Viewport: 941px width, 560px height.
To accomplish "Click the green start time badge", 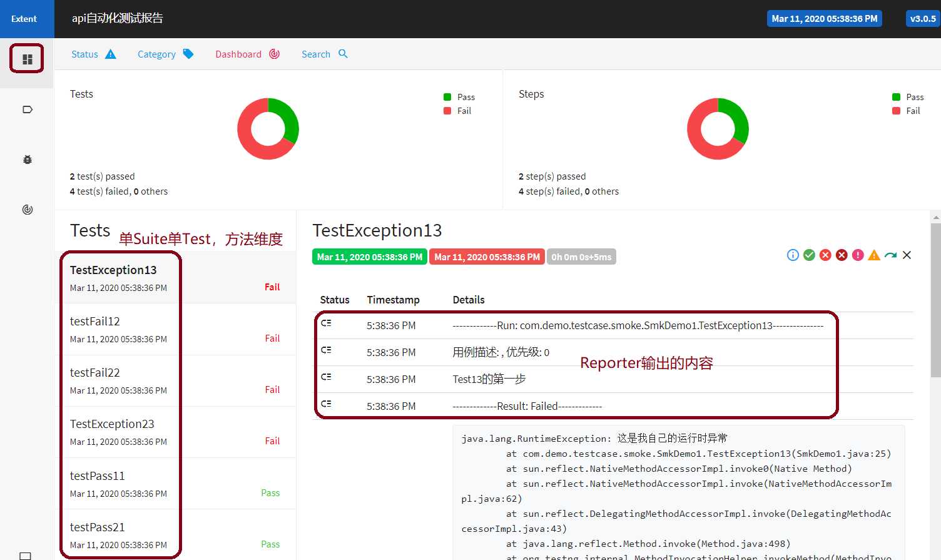I will tap(369, 257).
